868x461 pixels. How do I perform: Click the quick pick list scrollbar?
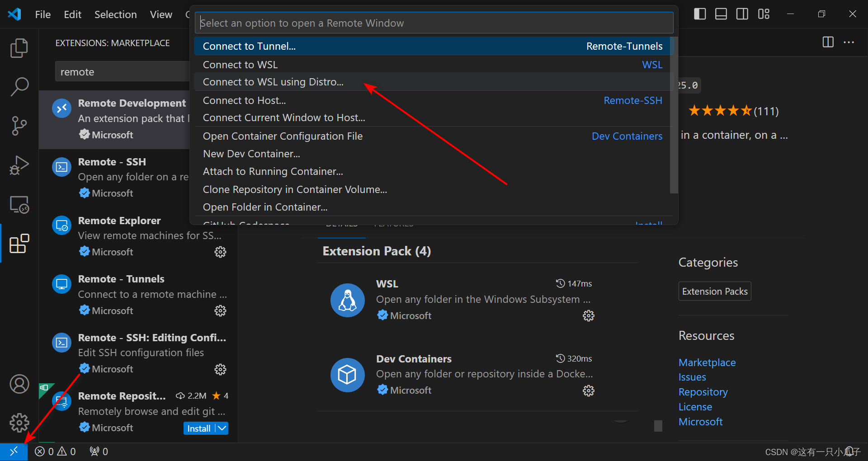(x=674, y=115)
